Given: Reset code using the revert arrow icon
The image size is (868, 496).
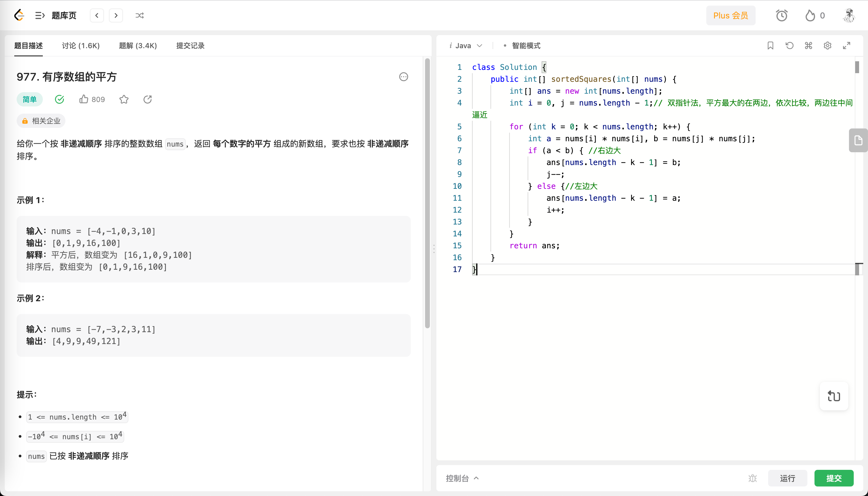Looking at the screenshot, I should 789,46.
